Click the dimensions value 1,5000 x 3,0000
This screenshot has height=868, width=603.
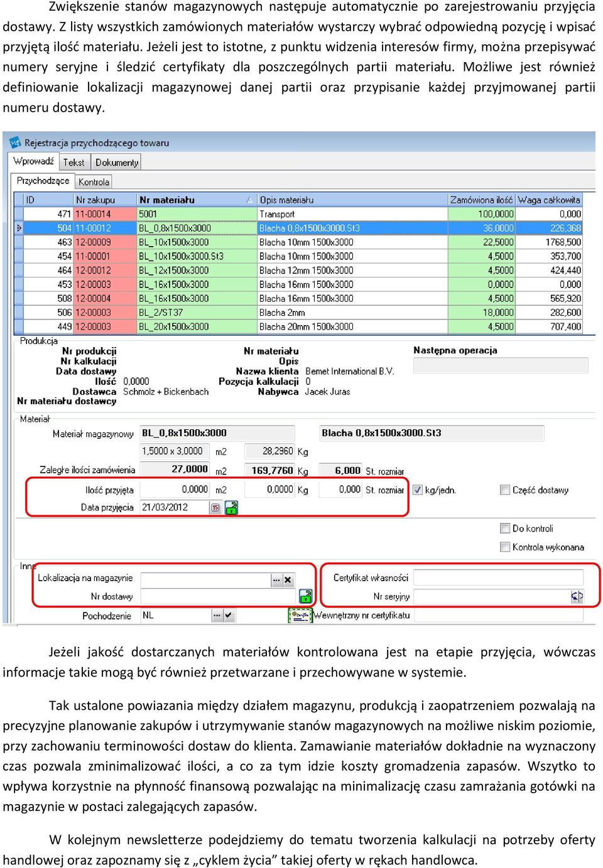pos(175,451)
